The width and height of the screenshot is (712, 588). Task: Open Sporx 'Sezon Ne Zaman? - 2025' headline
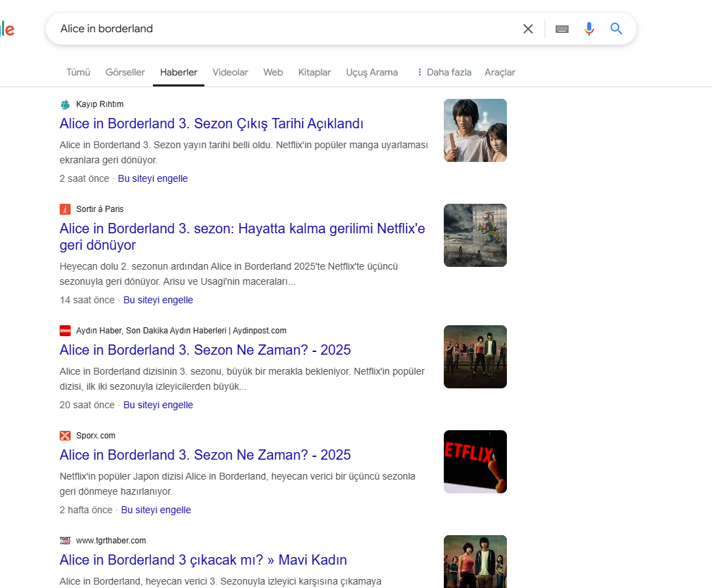205,455
